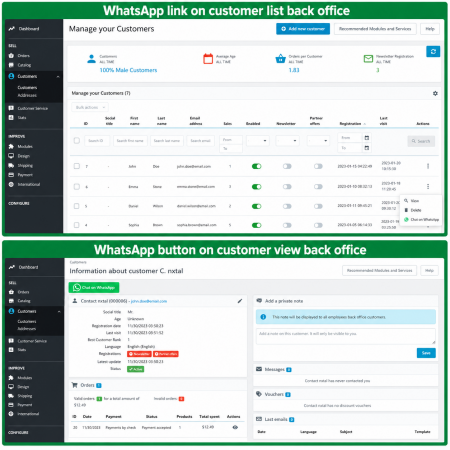The image size is (450, 450).
Task: Tick the select-all checkbox in the filter row
Action: tap(77, 141)
